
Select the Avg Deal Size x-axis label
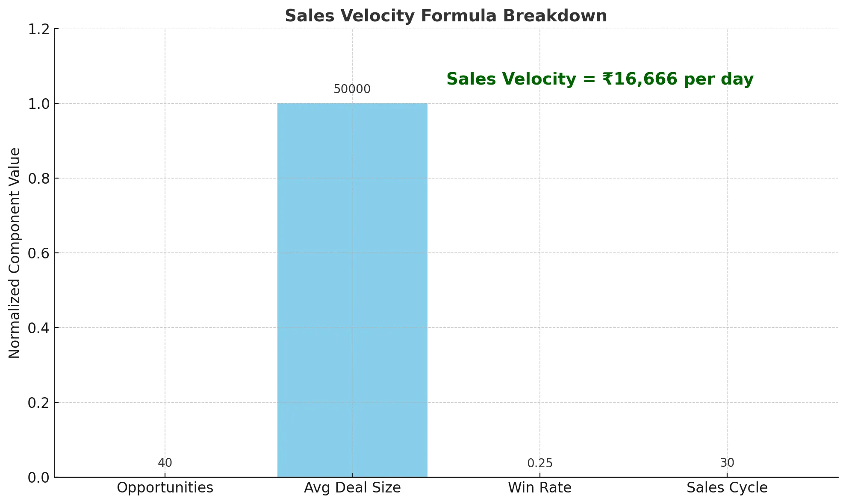pos(352,488)
